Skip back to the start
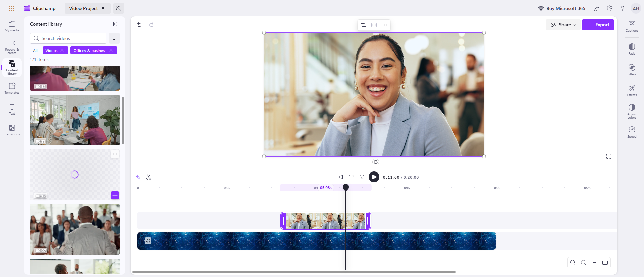This screenshot has height=277, width=644. [340, 177]
